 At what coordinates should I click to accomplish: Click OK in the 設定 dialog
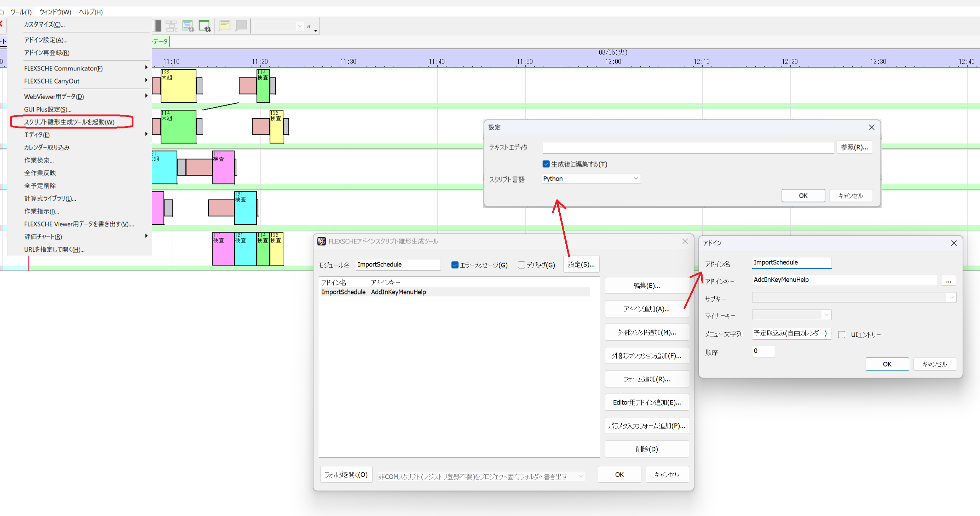pyautogui.click(x=803, y=196)
